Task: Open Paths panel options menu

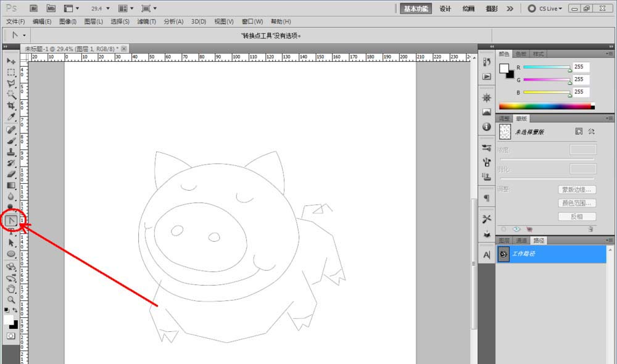Action: click(x=610, y=240)
